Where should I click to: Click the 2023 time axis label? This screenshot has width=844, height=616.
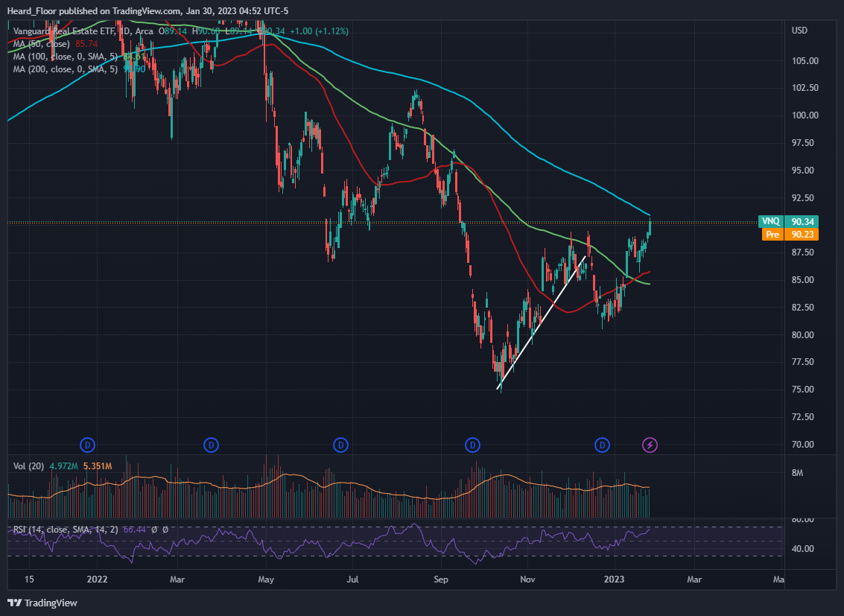coord(614,580)
